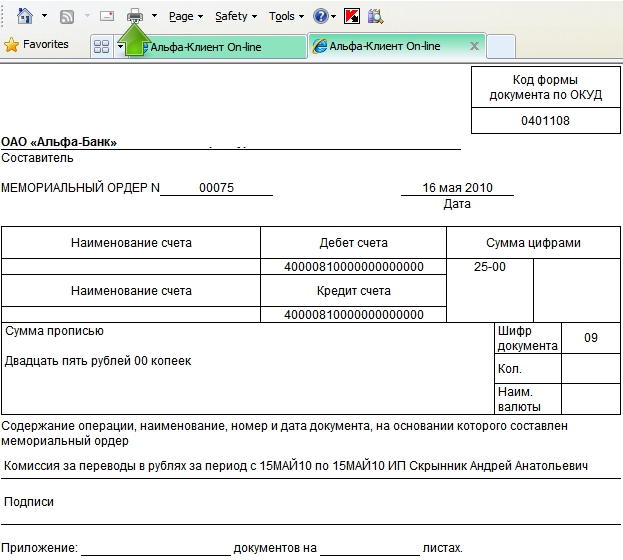Image resolution: width=623 pixels, height=560 pixels.
Task: Click the order number 00075
Action: (x=216, y=188)
